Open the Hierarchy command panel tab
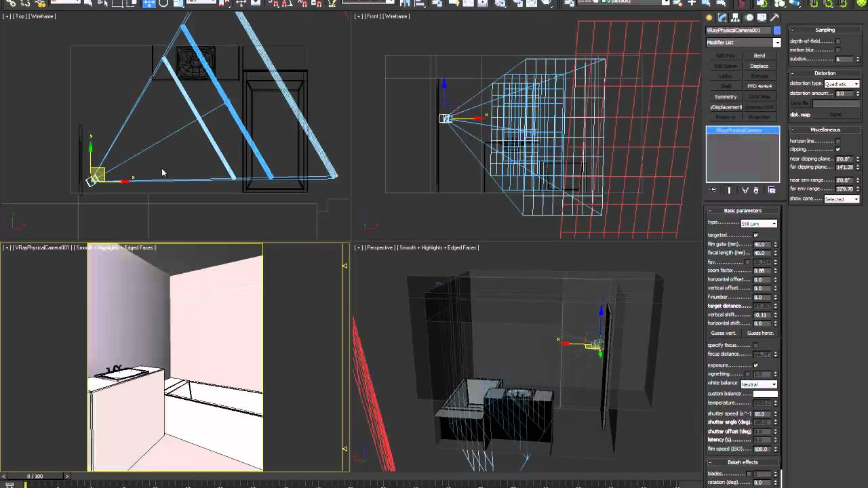868x488 pixels. tap(736, 18)
